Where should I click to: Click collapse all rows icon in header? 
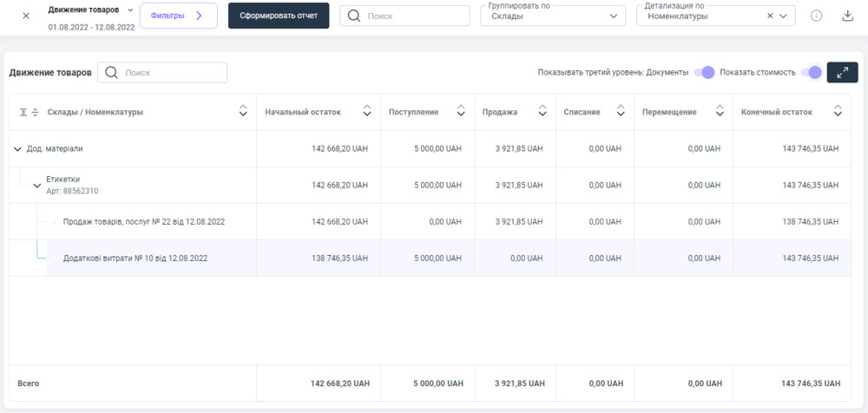36,112
